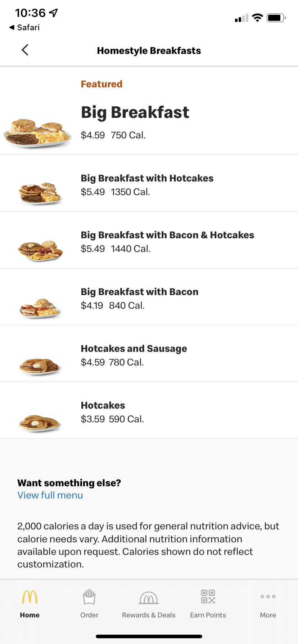Tap the Big Breakfast with Hotcakes image
Viewport: 298px width, 644px height.
[40, 193]
